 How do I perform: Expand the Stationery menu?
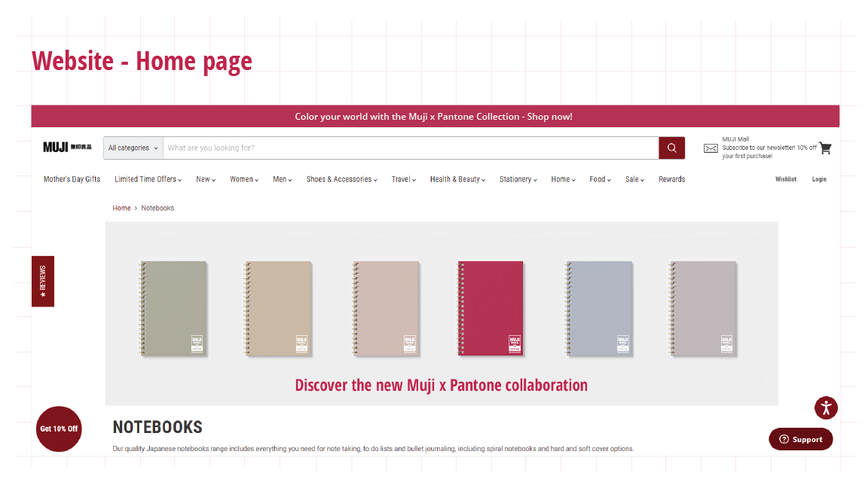click(x=518, y=179)
